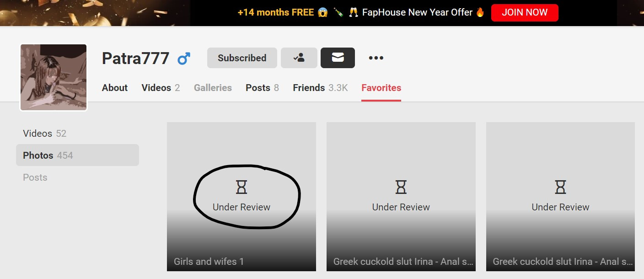Open the Patra777 profile avatar picture
Viewport: 644px width, 279px height.
point(54,77)
